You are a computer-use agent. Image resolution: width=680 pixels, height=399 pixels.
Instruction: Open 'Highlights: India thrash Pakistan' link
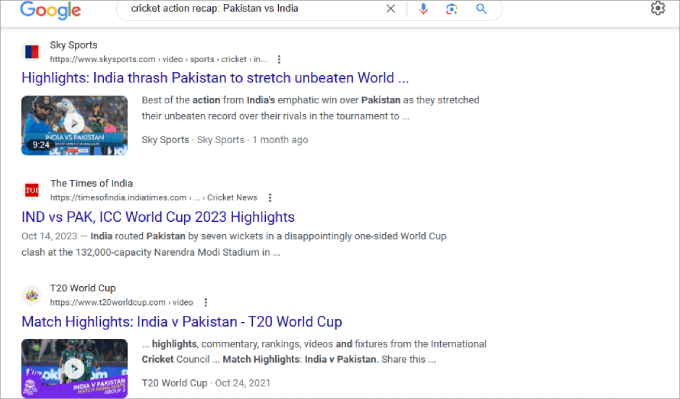coord(215,78)
